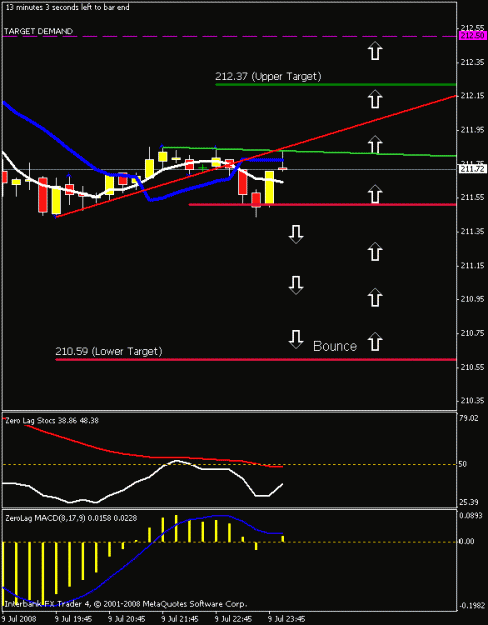488x625 pixels.
Task: Select the red Lower Target horizontal line
Action: [256, 360]
